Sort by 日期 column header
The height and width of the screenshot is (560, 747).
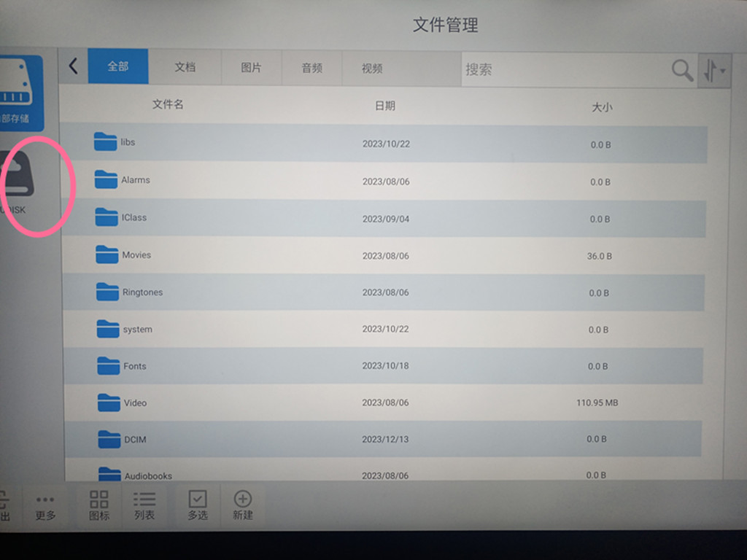coord(385,106)
